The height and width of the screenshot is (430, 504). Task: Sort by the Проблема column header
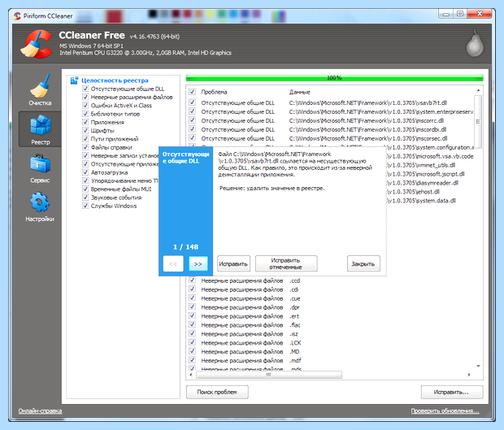(x=214, y=92)
